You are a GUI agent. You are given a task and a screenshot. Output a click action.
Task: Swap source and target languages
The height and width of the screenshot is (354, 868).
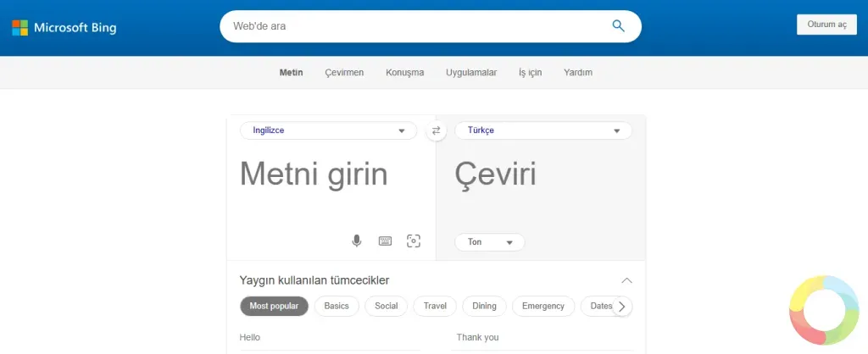[x=437, y=130]
